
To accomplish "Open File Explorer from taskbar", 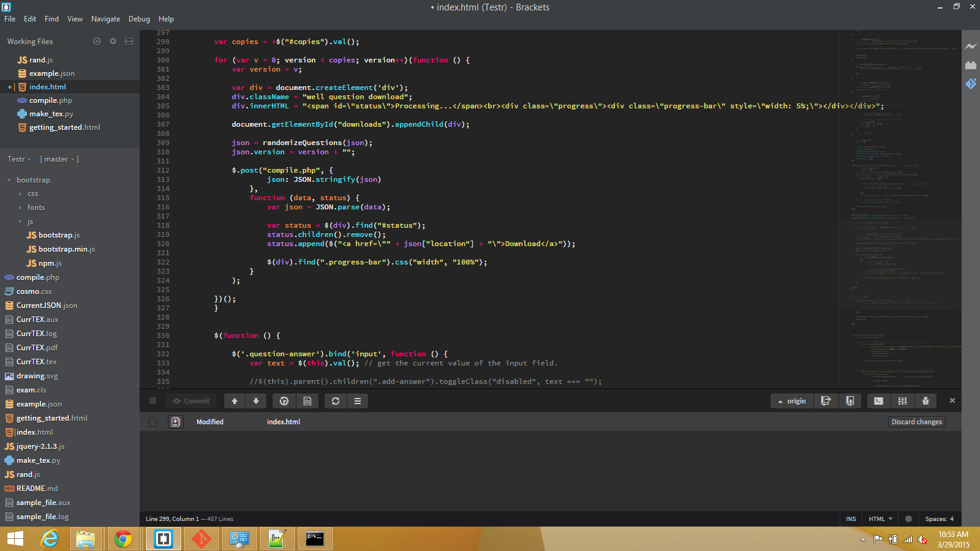I will point(86,539).
